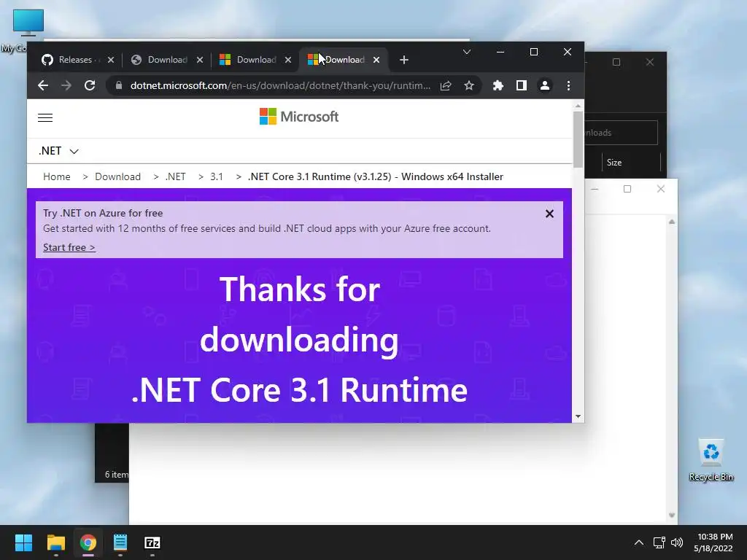Go to the Home breadcrumb
The height and width of the screenshot is (560, 747).
(x=57, y=176)
